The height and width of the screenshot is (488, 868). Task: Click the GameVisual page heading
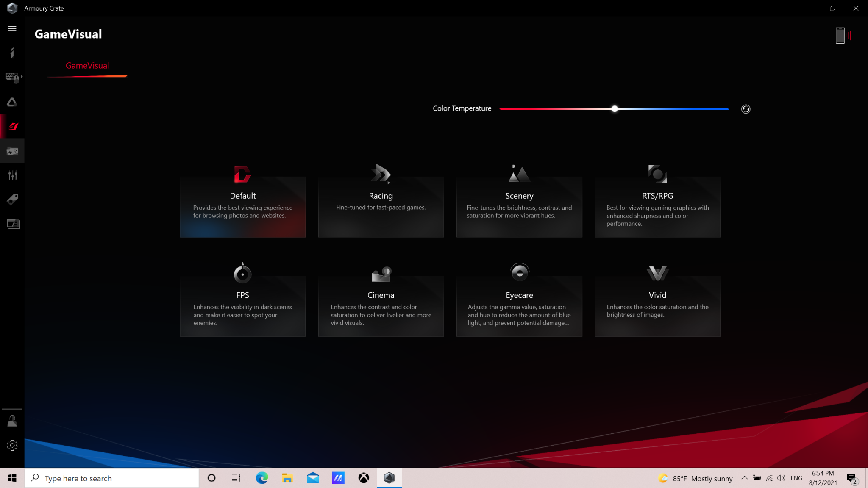coord(68,34)
